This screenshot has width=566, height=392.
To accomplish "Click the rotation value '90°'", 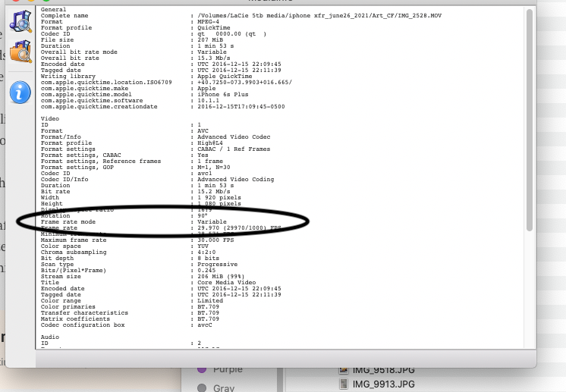I will pyautogui.click(x=202, y=215).
